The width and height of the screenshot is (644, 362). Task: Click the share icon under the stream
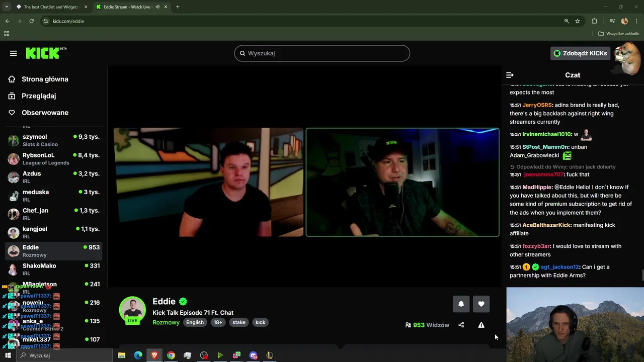pos(461,325)
